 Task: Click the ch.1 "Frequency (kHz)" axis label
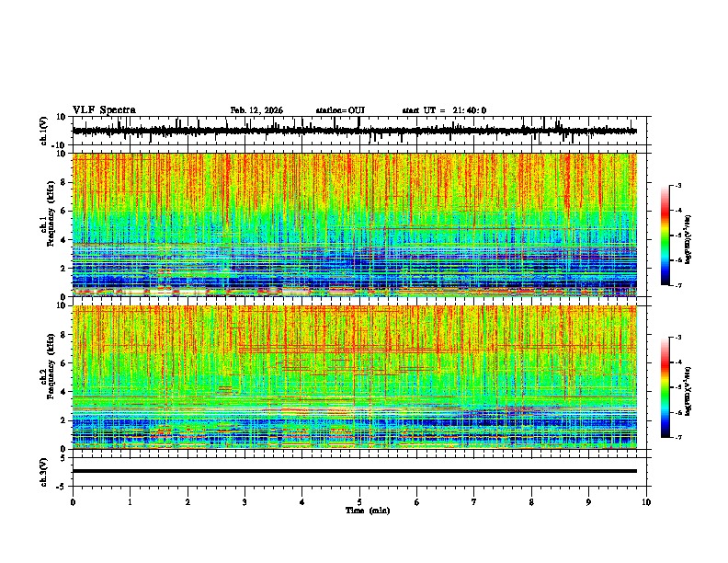[51, 214]
